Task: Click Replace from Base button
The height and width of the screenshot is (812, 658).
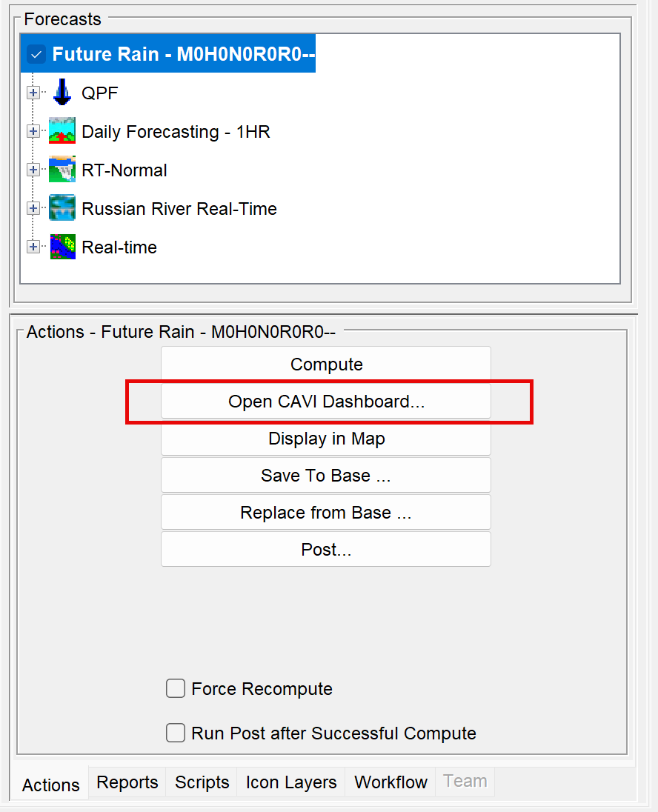Action: (326, 513)
